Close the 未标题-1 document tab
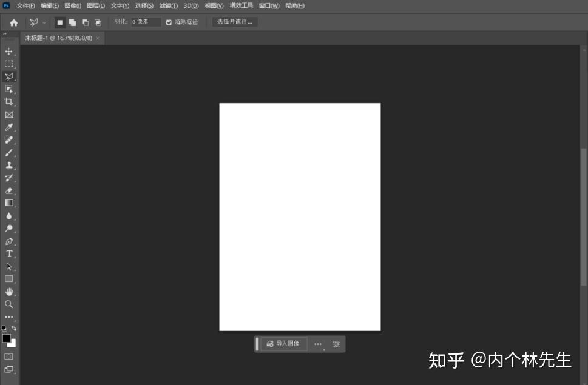This screenshot has width=588, height=385. [98, 38]
